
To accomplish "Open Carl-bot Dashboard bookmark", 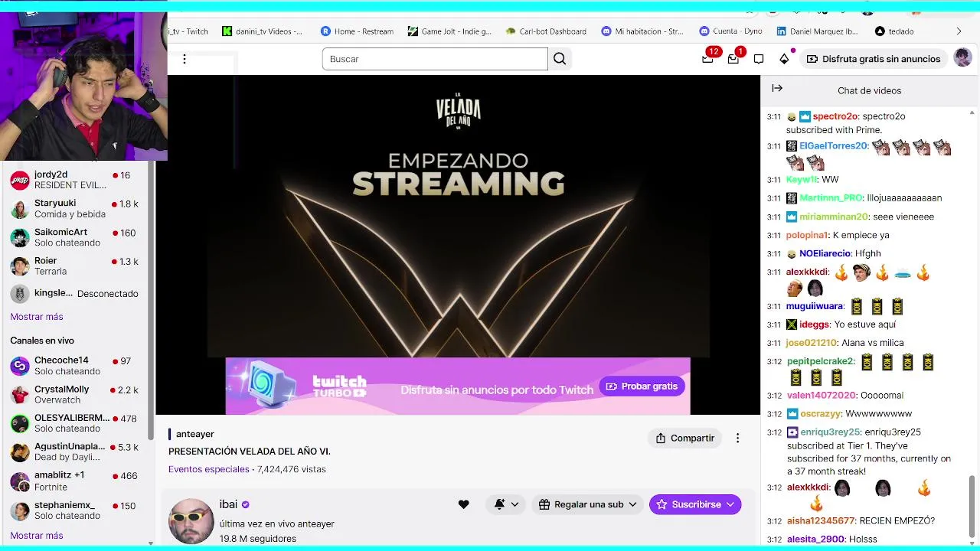I will click(546, 31).
